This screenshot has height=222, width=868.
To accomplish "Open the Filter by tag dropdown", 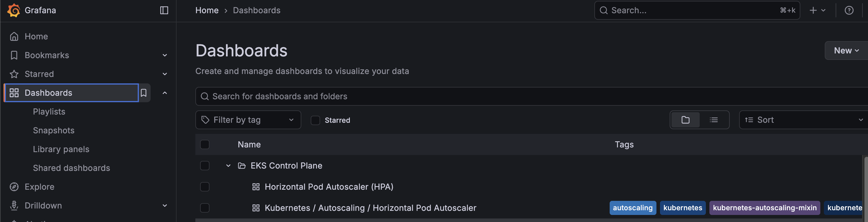I will click(x=248, y=120).
